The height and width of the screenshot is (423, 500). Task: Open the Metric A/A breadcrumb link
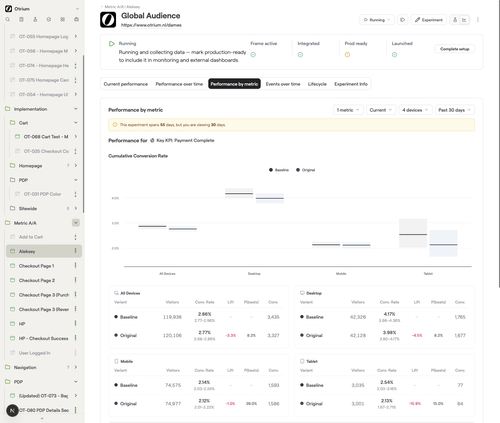point(114,7)
